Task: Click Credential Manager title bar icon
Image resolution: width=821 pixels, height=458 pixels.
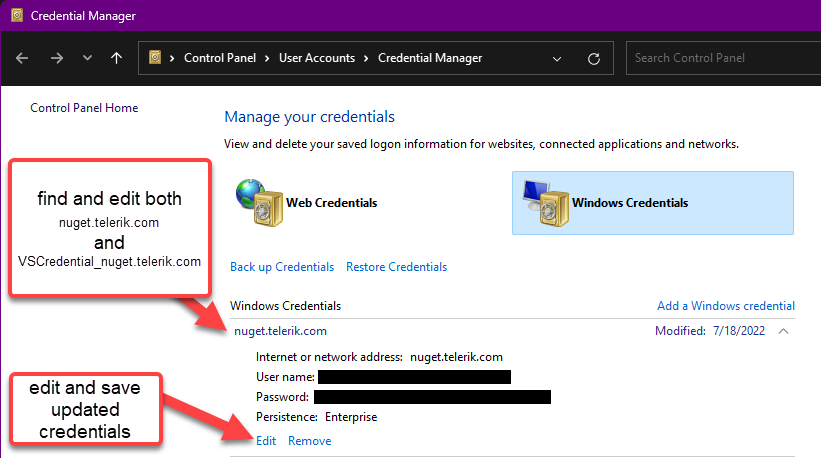Action: point(16,15)
